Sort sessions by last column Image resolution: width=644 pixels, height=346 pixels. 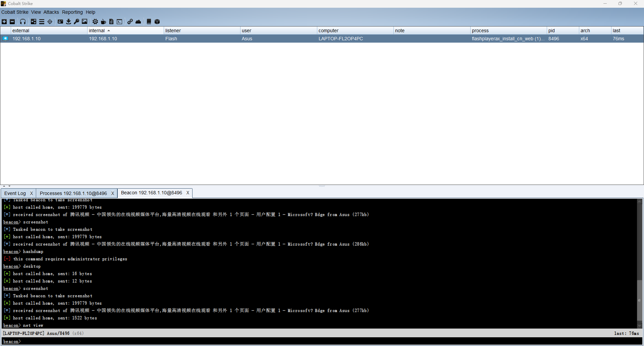pos(627,31)
